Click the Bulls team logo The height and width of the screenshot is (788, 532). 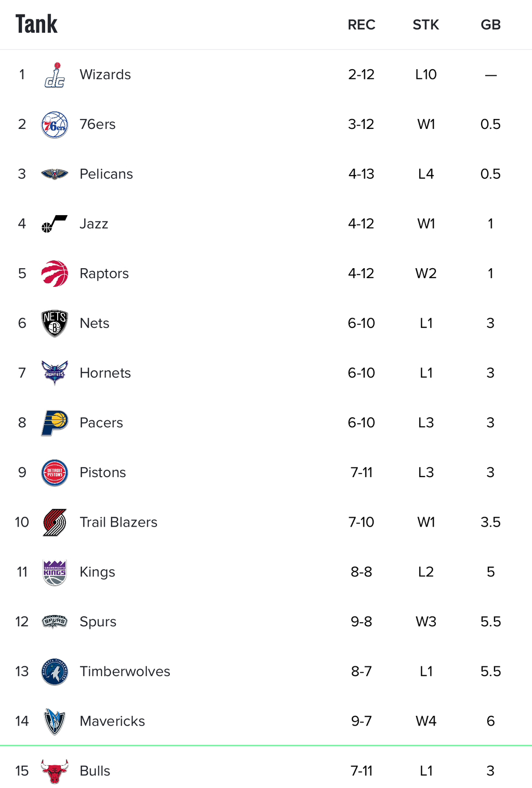click(x=55, y=771)
